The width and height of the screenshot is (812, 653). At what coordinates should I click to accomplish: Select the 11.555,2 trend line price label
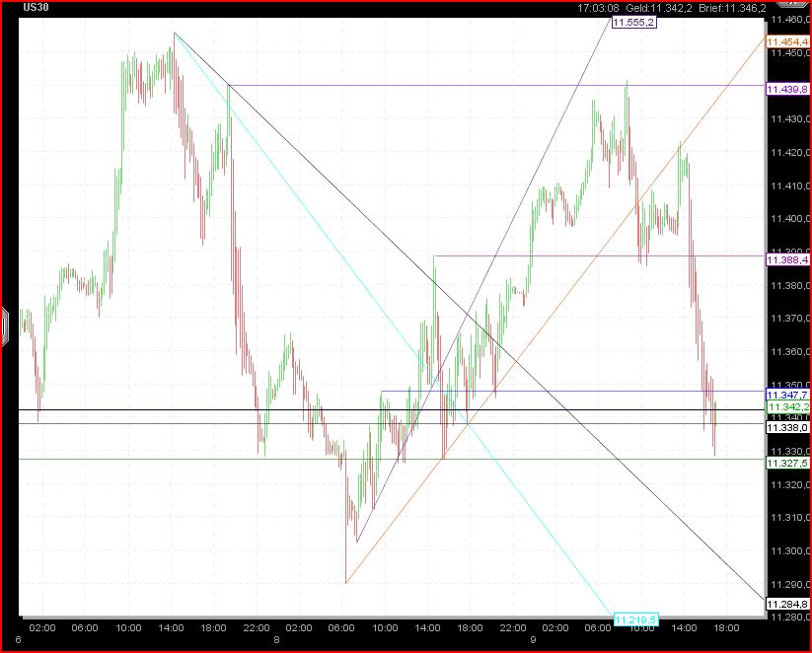[633, 23]
